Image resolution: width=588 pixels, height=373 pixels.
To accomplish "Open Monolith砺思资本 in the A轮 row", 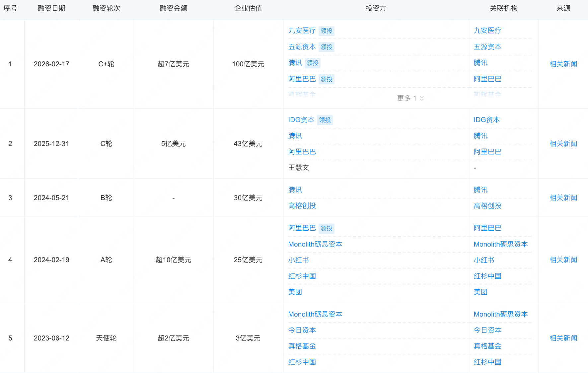I will [x=315, y=244].
